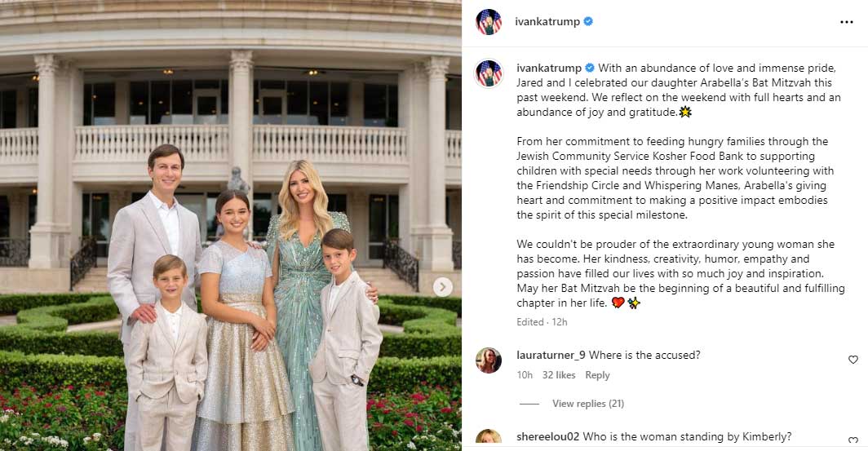Image resolution: width=868 pixels, height=451 pixels.
Task: Like lauraturner_9's comment with the heart
Action: [x=853, y=360]
